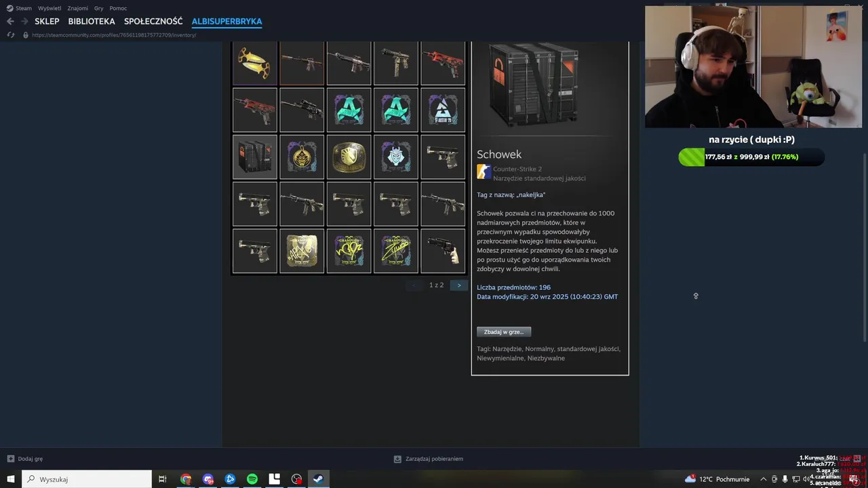Open the 12°C Pochmurnie weather widget
The image size is (868, 488).
(x=717, y=479)
